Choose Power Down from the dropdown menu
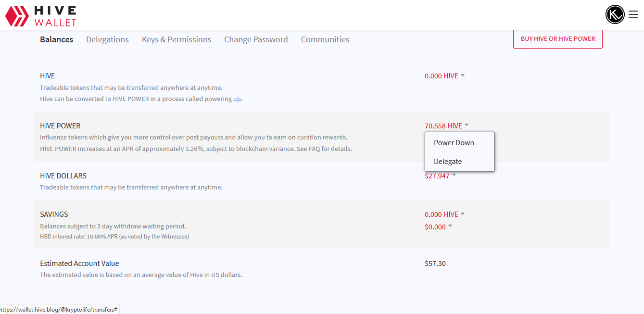Image resolution: width=644 pixels, height=314 pixels. click(454, 143)
